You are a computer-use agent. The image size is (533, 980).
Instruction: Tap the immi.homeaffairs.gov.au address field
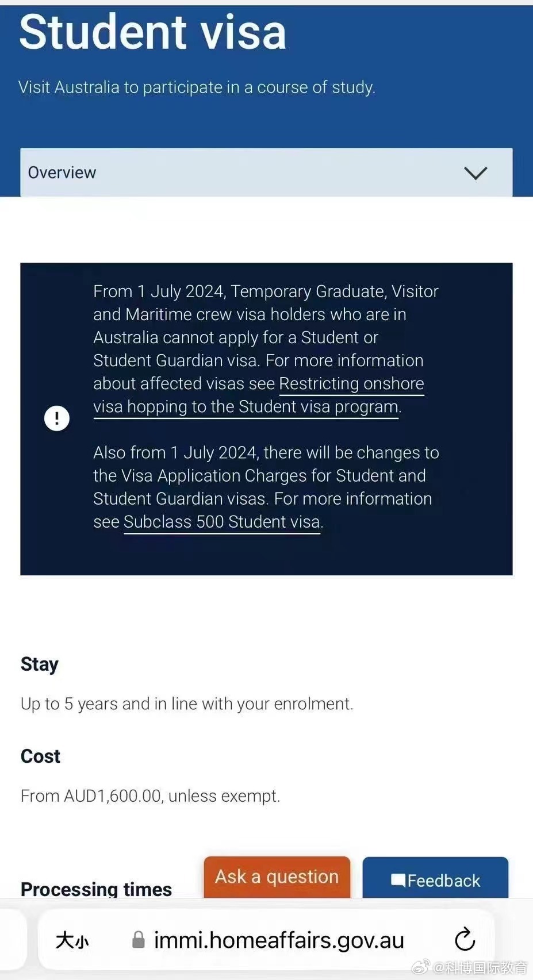tap(279, 940)
